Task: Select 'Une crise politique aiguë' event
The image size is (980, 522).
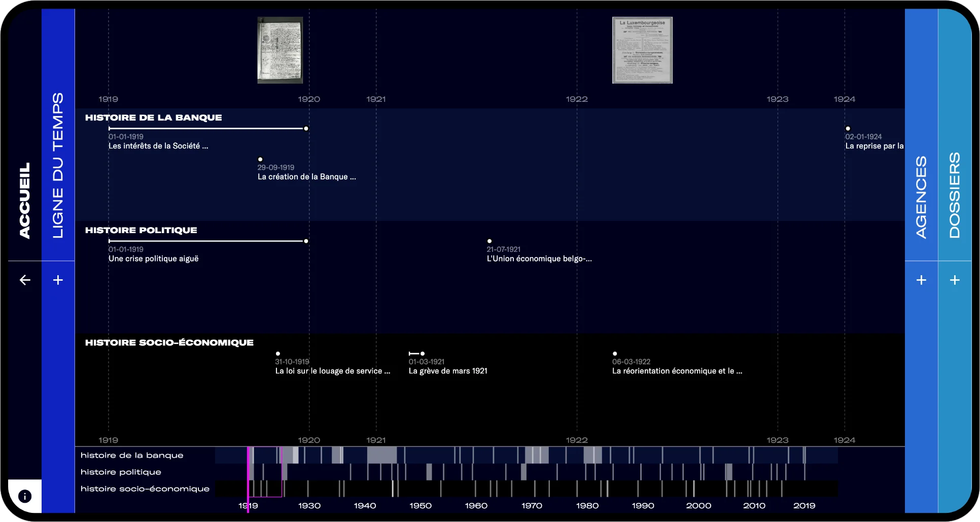Action: [153, 258]
